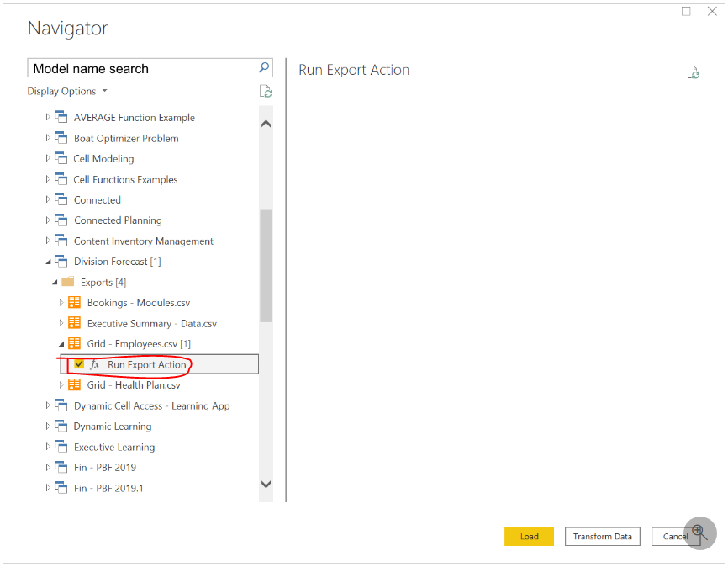This screenshot has height=567, width=728.
Task: Expand Bookings - Modules.csv node
Action: click(61, 303)
